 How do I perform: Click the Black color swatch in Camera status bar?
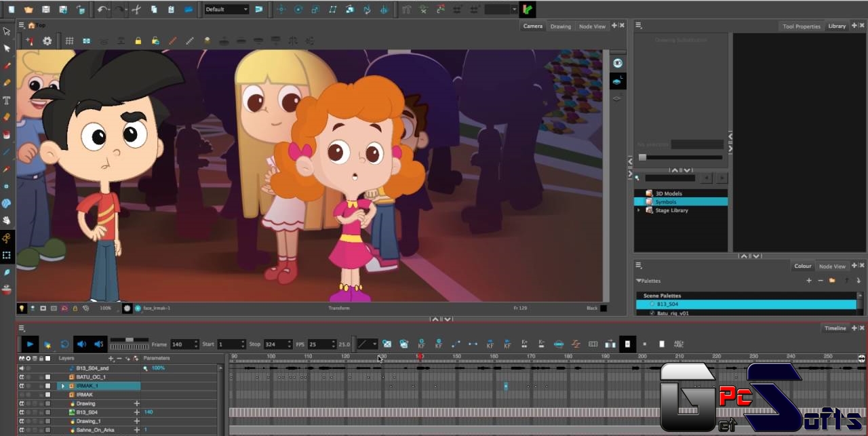[x=604, y=308]
